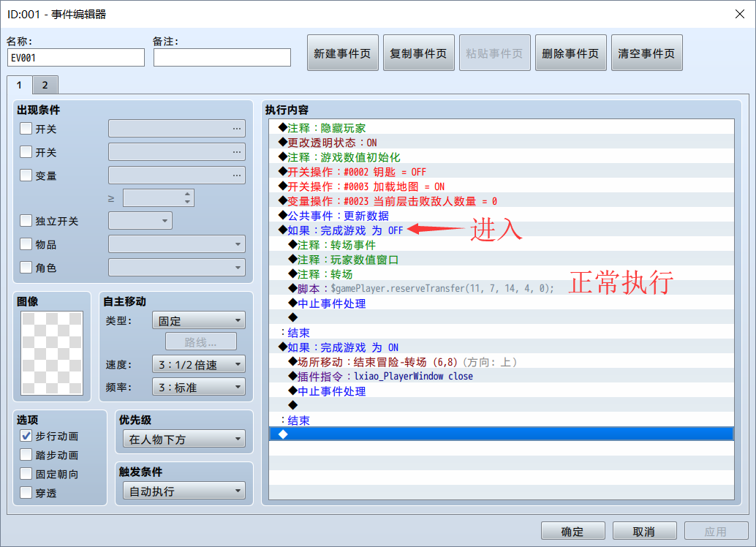Select the 注释：隐藏玩家 command row
The width and height of the screenshot is (756, 547).
coord(502,128)
